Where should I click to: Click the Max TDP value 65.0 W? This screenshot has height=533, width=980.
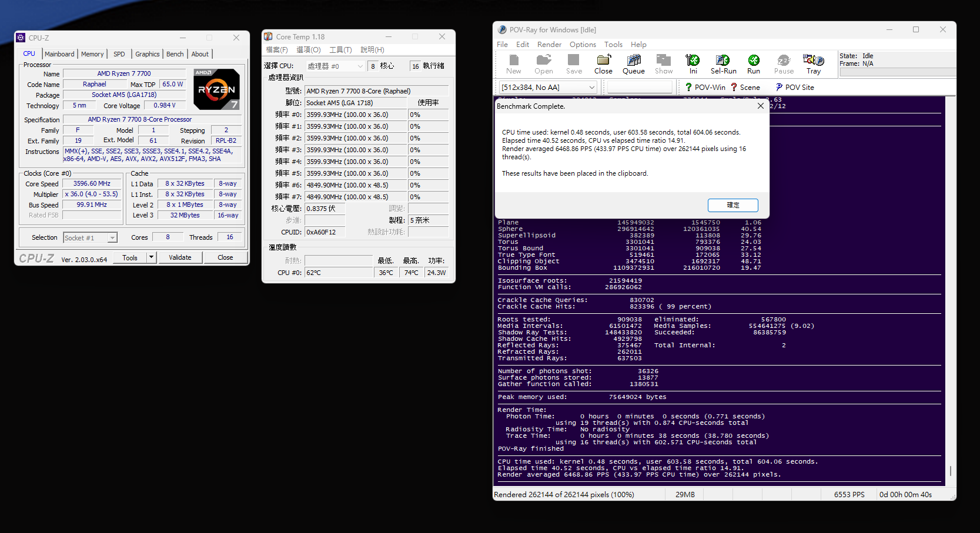[x=173, y=84]
